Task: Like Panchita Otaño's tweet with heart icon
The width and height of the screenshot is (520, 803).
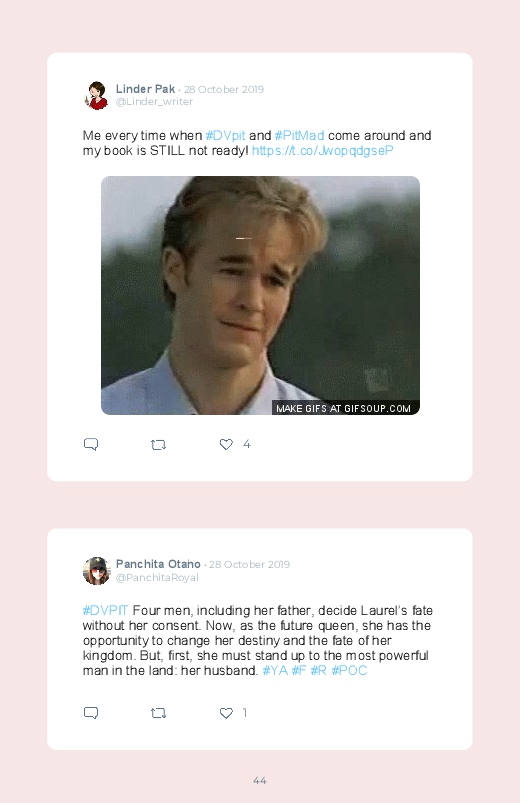Action: 226,713
